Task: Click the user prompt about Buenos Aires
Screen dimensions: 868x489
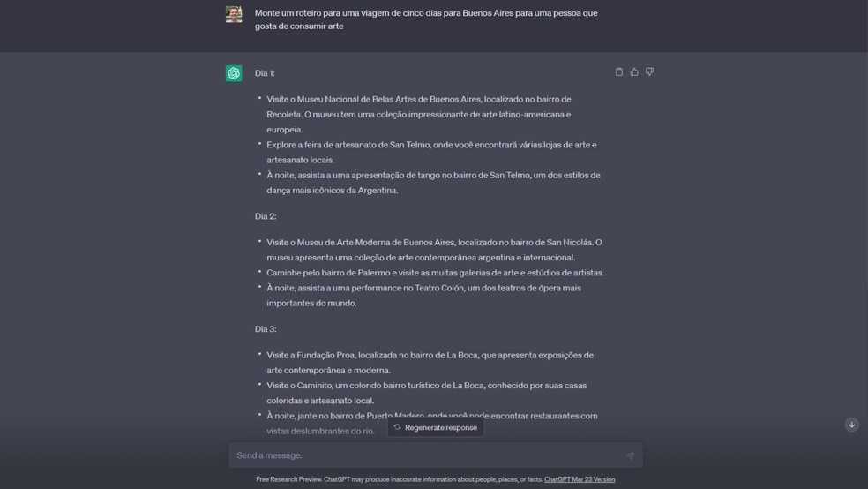Action: click(x=426, y=19)
